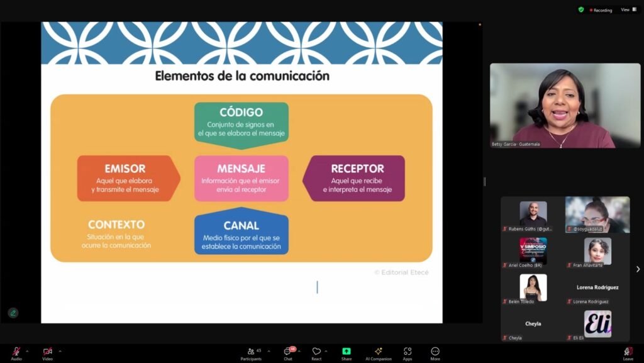Open the View layout menu
The image size is (644, 363).
(629, 9)
